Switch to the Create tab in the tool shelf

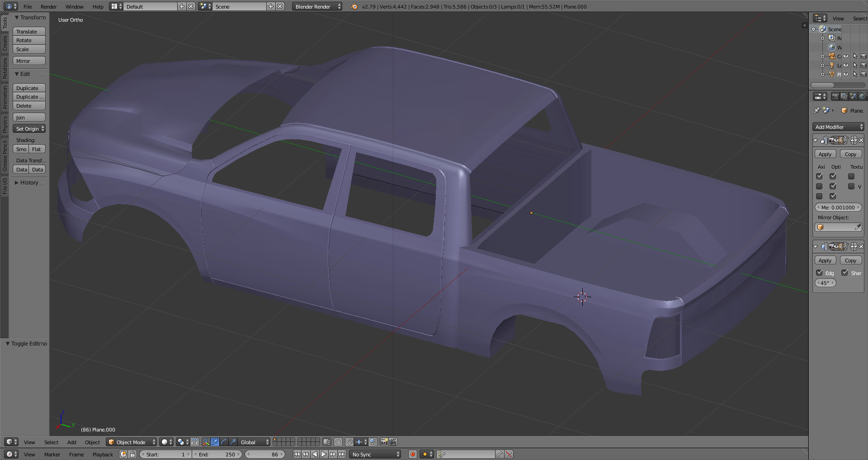click(5, 44)
